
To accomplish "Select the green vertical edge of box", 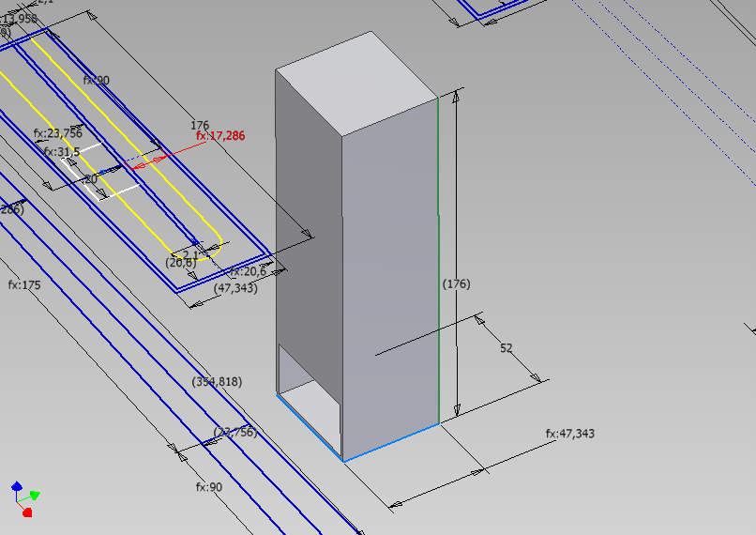I will click(x=438, y=261).
